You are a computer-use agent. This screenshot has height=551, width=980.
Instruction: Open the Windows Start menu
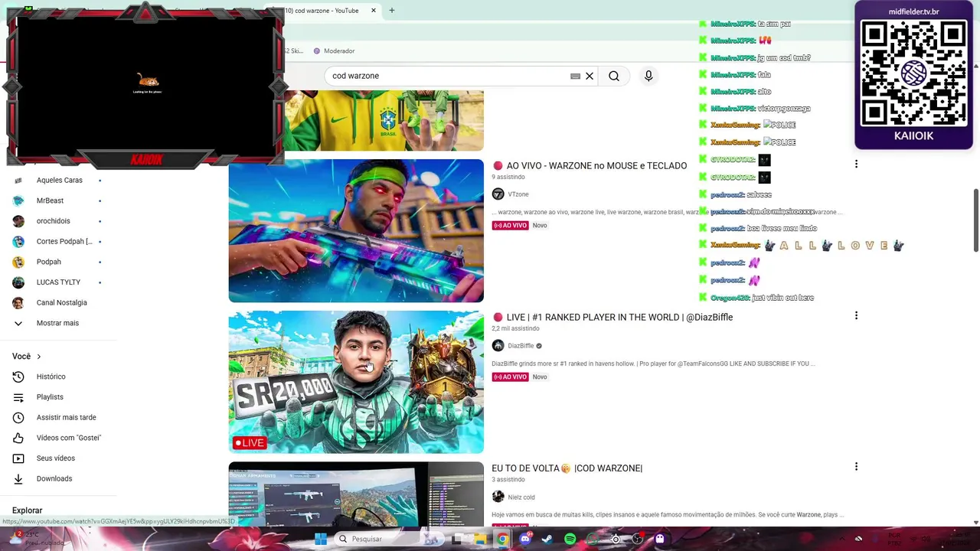pyautogui.click(x=321, y=539)
